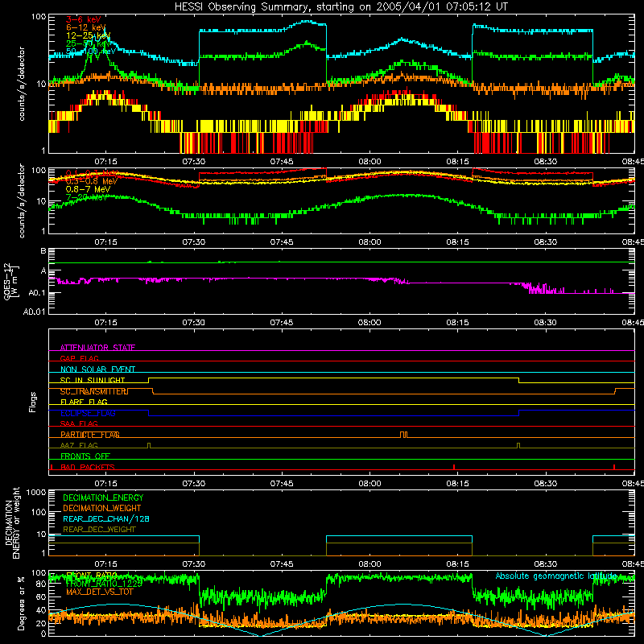The image size is (644, 644).
Task: Select the Absolute geomagnetic latitude label
Action: click(556, 576)
